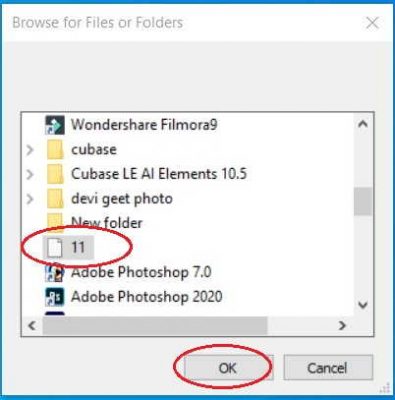The image size is (395, 400).
Task: Choose the Adobe Photoshop 2020 entry label
Action: pos(147,297)
